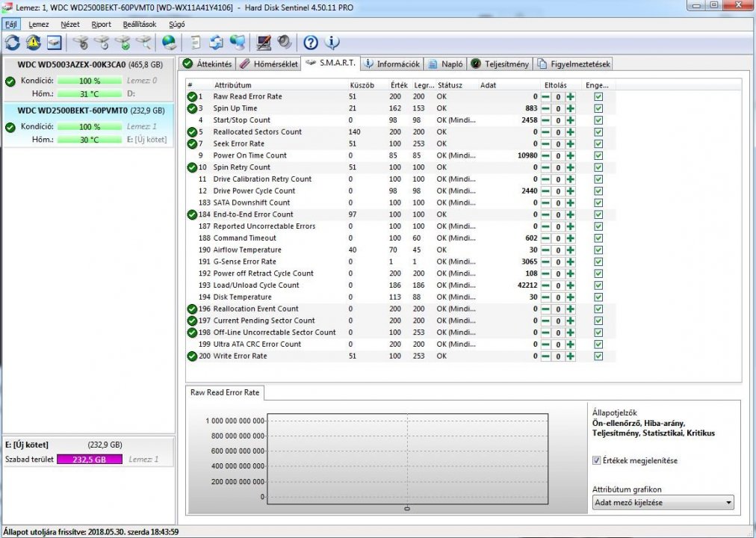The height and width of the screenshot is (538, 756).
Task: Click the hard disk image toolbar icon
Action: tap(55, 43)
